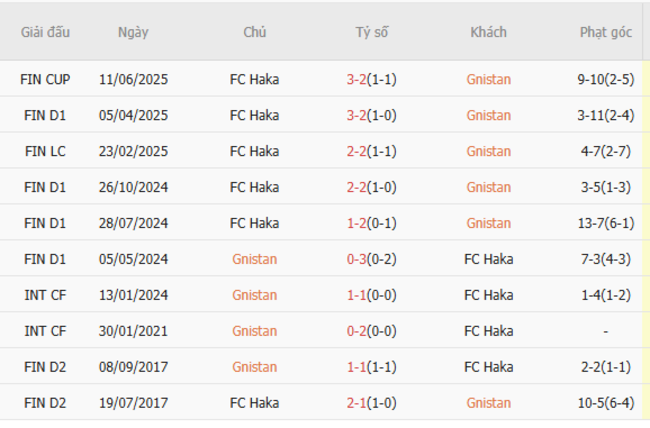650x428 pixels.
Task: Click the "Giải đấu" column header
Action: (x=45, y=32)
